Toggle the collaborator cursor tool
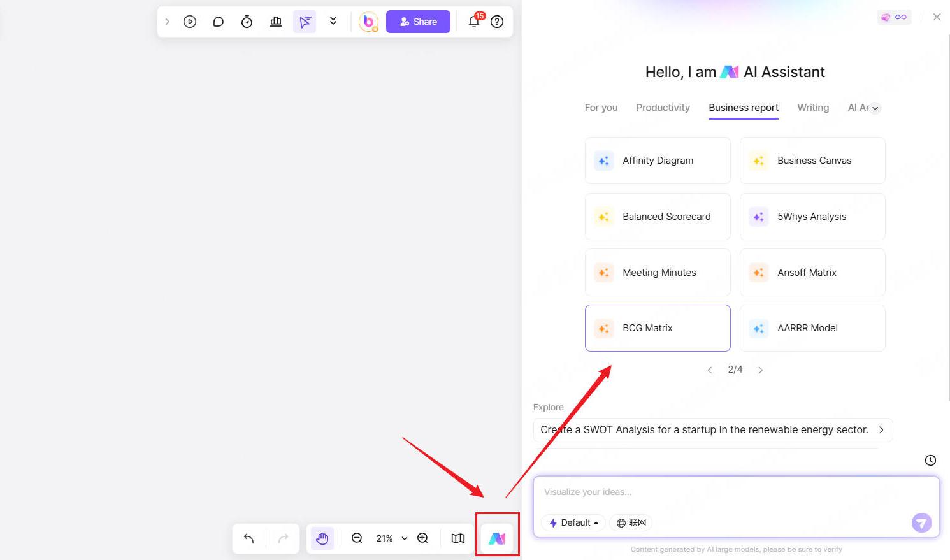 (x=305, y=22)
